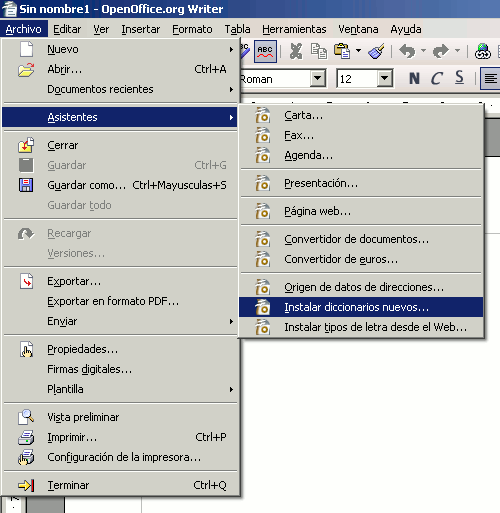Toggle the ABC automatic spellcheck icon

pos(265,51)
